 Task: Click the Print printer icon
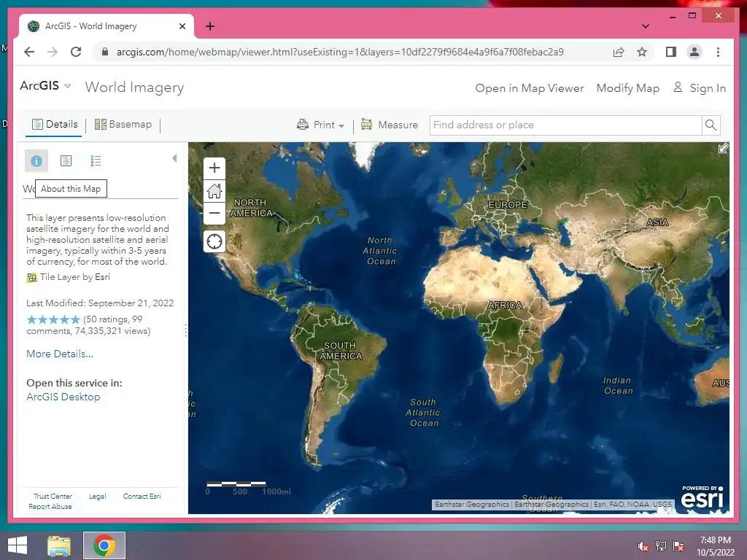[x=303, y=125]
